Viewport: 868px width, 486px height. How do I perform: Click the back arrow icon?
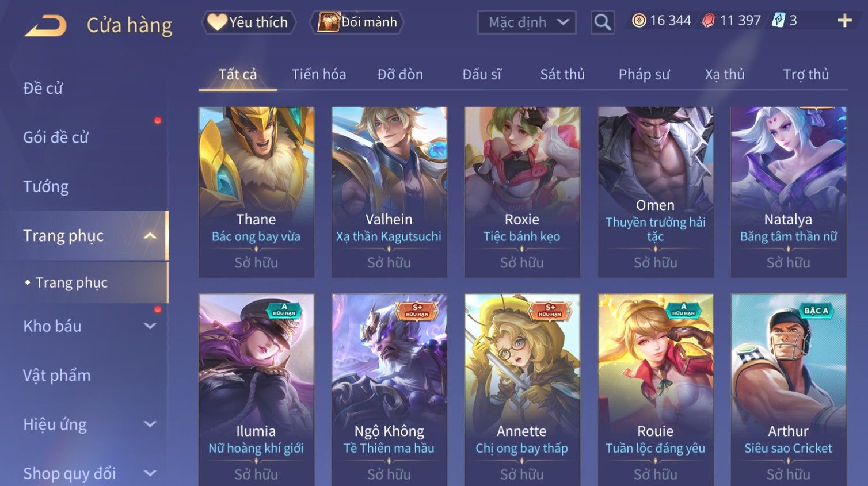point(45,26)
